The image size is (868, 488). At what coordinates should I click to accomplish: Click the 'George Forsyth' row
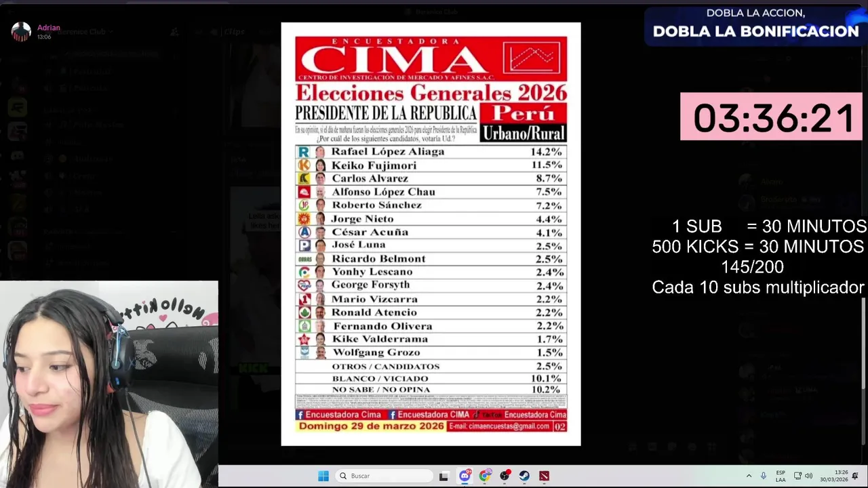pos(431,285)
